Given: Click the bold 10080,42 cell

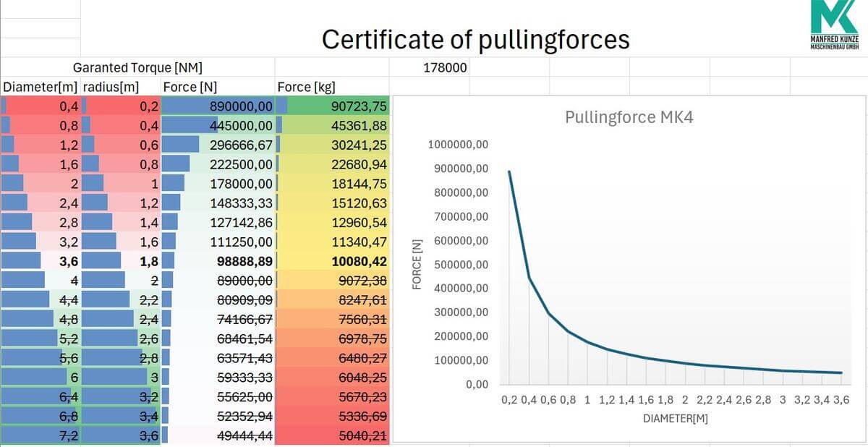Looking at the screenshot, I should click(x=332, y=260).
